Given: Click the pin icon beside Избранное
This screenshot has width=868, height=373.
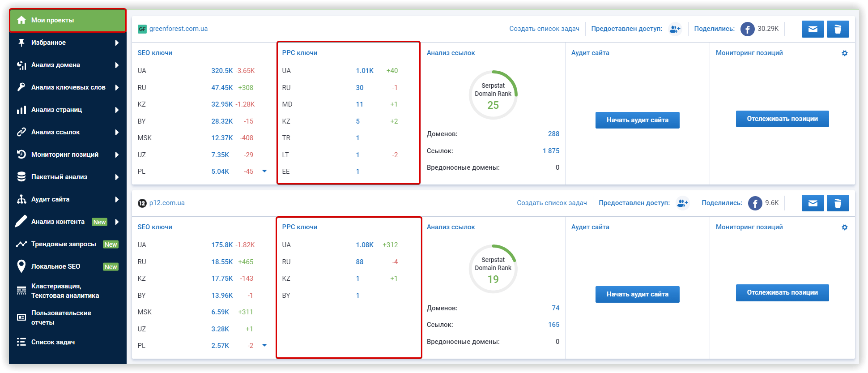Looking at the screenshot, I should tap(21, 43).
